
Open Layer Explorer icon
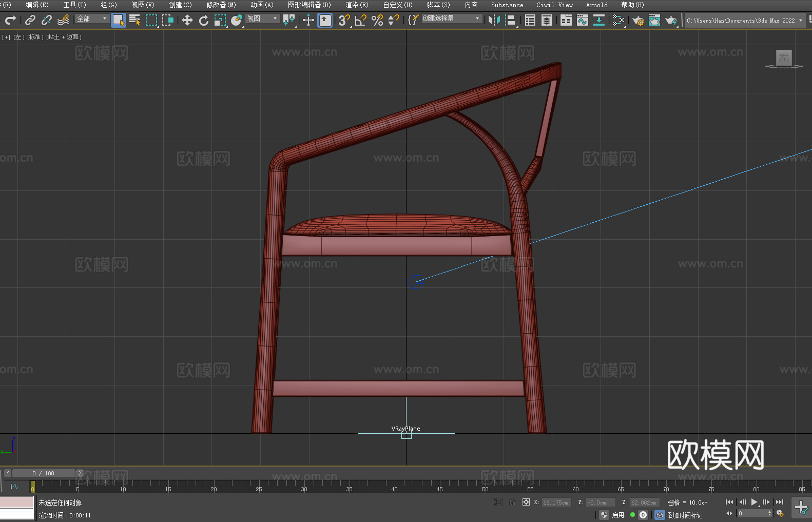(547, 20)
